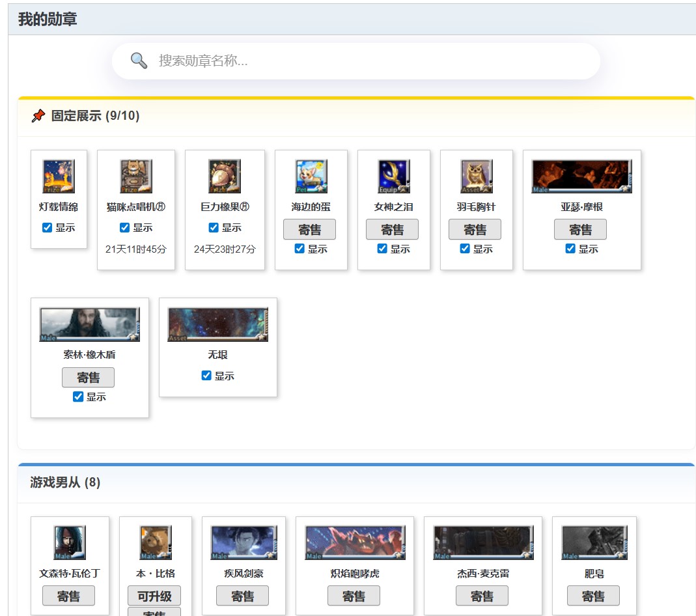Toggle 显示 checkbox for 索林·橡木盾

pyautogui.click(x=78, y=397)
